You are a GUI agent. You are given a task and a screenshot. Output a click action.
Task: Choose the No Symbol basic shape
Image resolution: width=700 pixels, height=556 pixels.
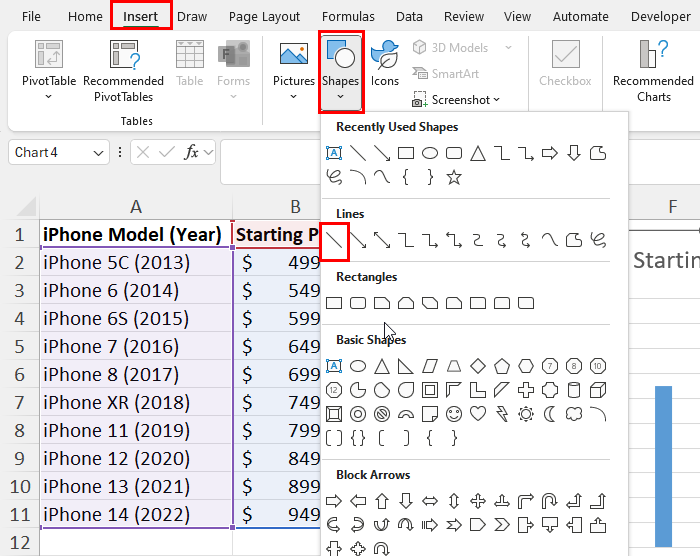tap(382, 414)
